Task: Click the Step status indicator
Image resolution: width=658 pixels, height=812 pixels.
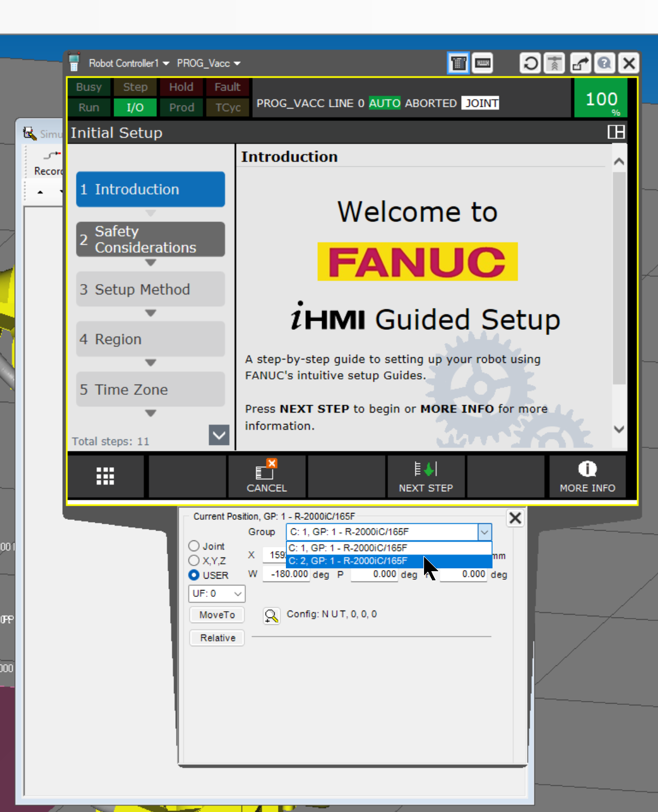Action: (135, 87)
